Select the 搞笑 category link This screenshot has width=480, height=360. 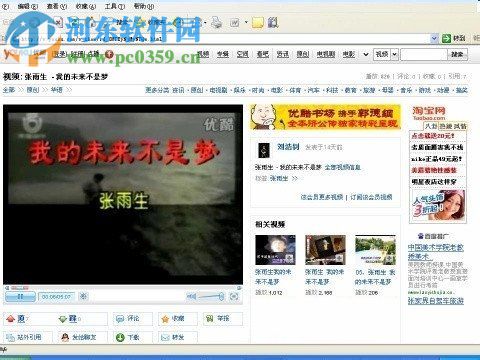[x=461, y=90]
